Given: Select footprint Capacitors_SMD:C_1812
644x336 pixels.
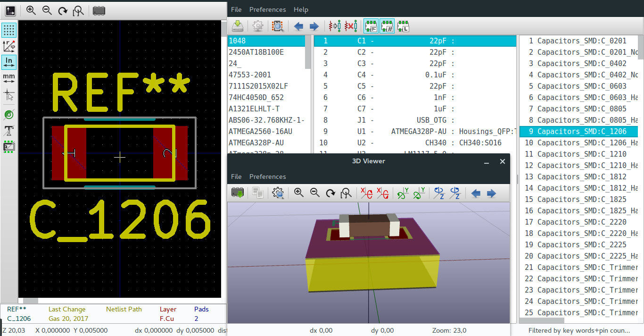Looking at the screenshot, I should (x=578, y=177).
